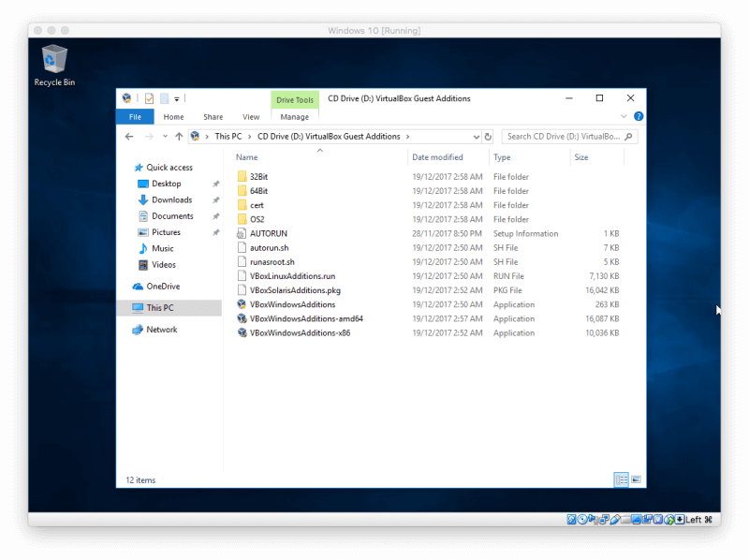Select the VBoxWindowsAdditions-amd64 installer icon
This screenshot has height=560, width=749.
[242, 318]
